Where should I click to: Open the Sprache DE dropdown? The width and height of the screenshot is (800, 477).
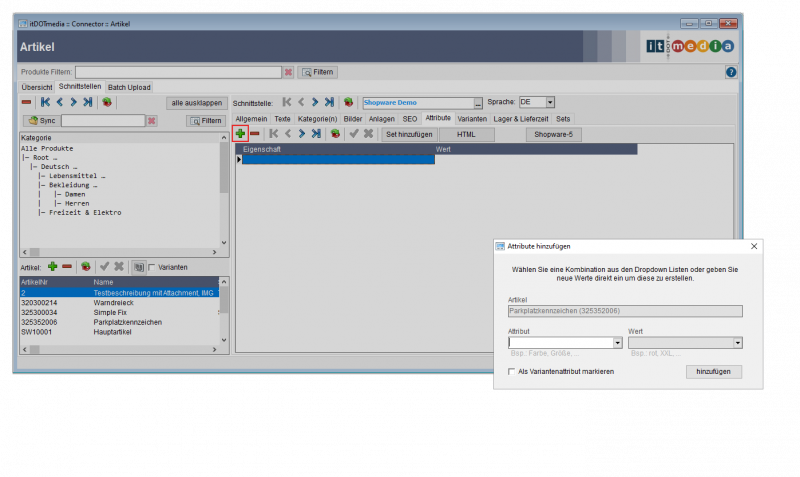(x=550, y=102)
